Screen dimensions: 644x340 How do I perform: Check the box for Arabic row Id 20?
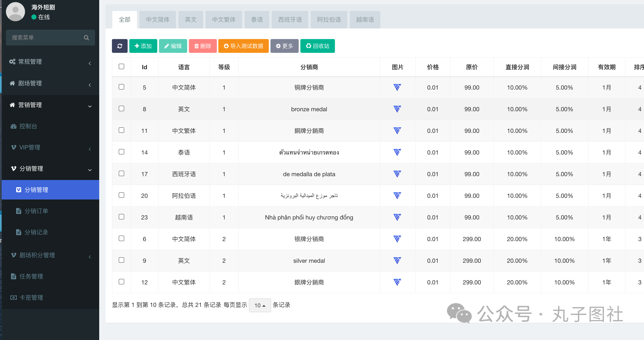[121, 195]
